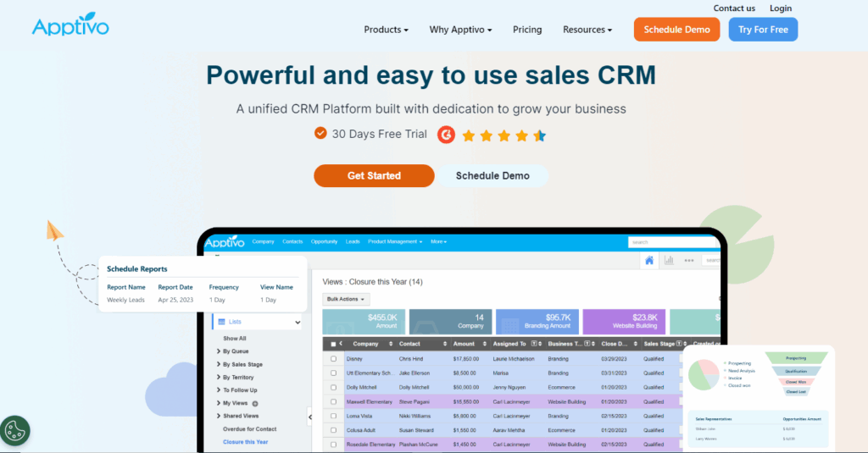Viewport: 868px width, 453px height.
Task: Click the paper airplane graphic
Action: point(54,230)
